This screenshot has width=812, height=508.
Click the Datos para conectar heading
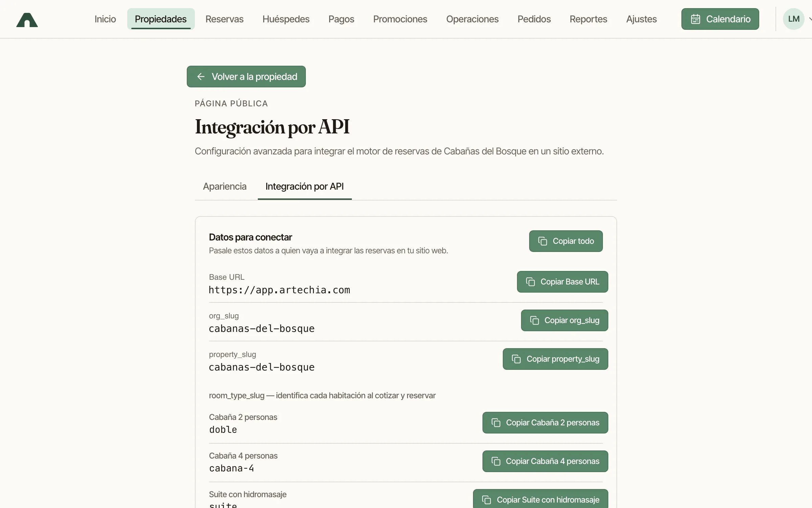point(250,237)
